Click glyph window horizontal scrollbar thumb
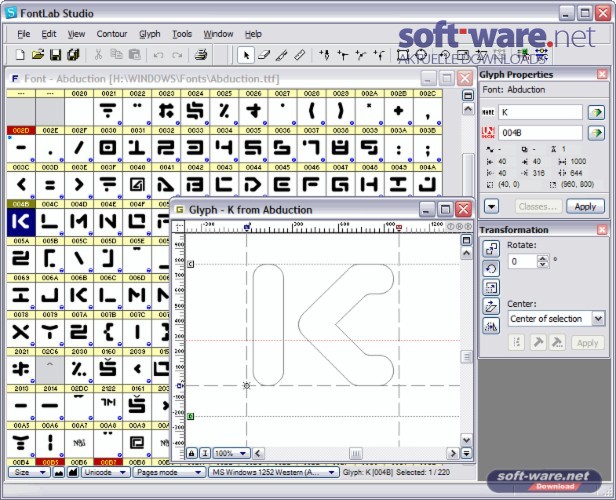 tap(356, 453)
